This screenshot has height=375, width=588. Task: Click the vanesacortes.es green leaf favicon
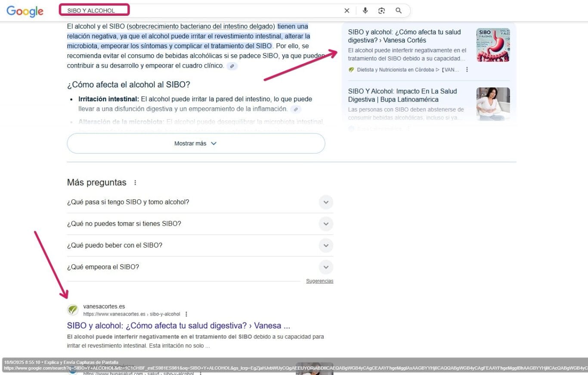click(73, 310)
